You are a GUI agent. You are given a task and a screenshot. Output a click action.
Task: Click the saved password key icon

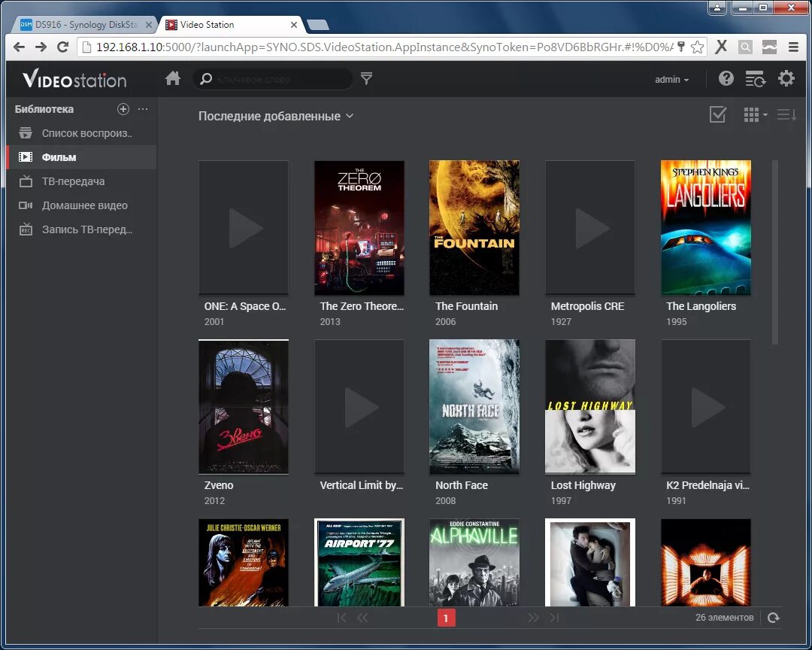click(x=681, y=47)
